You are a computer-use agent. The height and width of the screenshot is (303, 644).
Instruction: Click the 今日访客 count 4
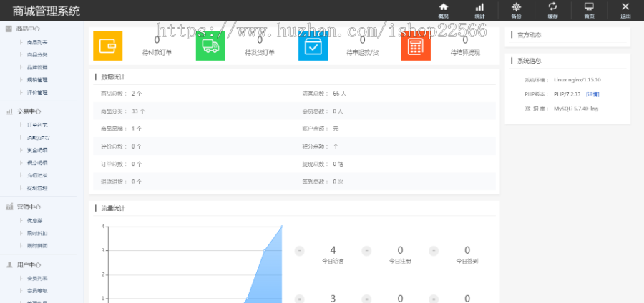[x=333, y=250]
